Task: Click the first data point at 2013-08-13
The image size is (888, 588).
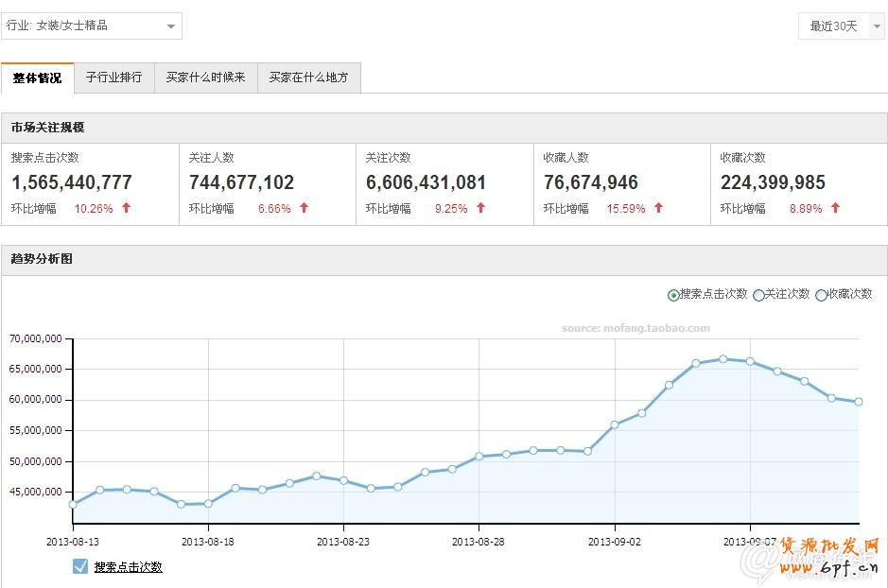Action: 73,504
